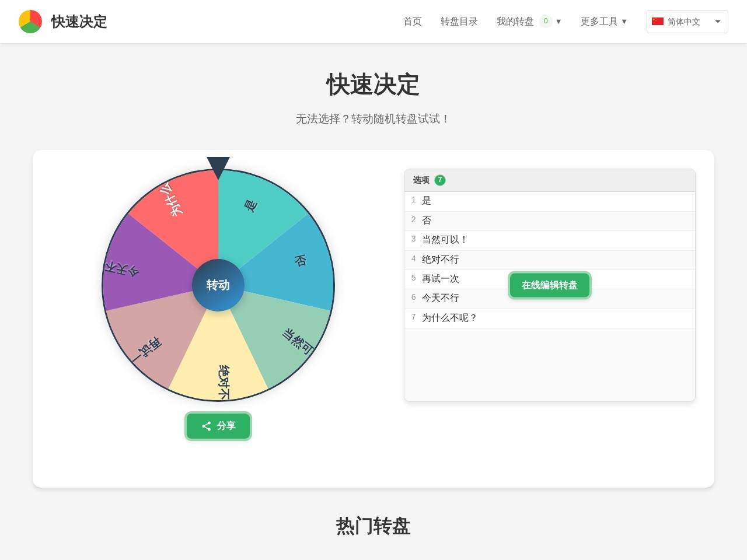The image size is (747, 560).
Task: Open the 简体中文 language dropdown
Action: pyautogui.click(x=687, y=22)
